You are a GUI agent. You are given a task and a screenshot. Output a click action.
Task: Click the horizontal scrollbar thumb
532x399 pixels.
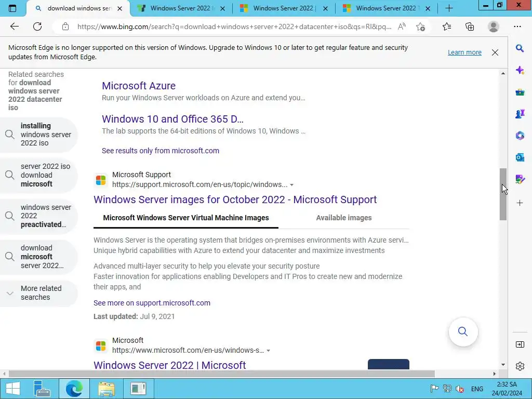[221, 374]
